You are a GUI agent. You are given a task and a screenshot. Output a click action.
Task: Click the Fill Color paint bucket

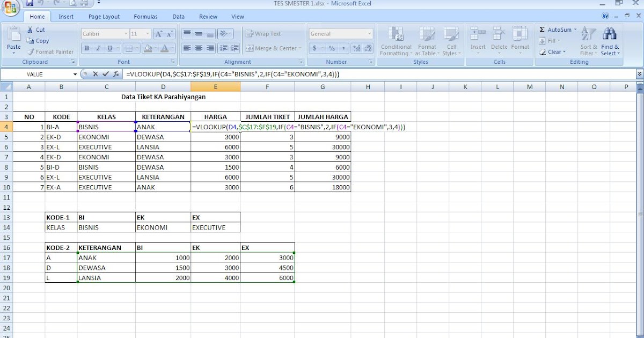pos(148,48)
